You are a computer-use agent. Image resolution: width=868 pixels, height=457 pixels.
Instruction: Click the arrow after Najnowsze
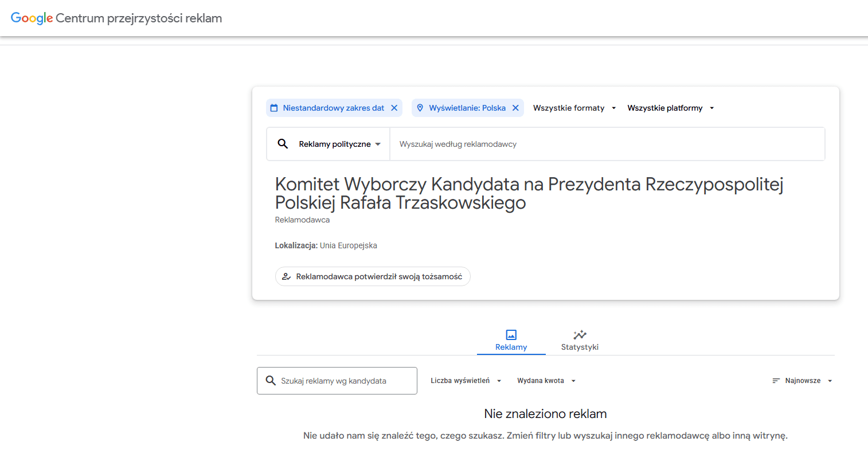(x=830, y=381)
